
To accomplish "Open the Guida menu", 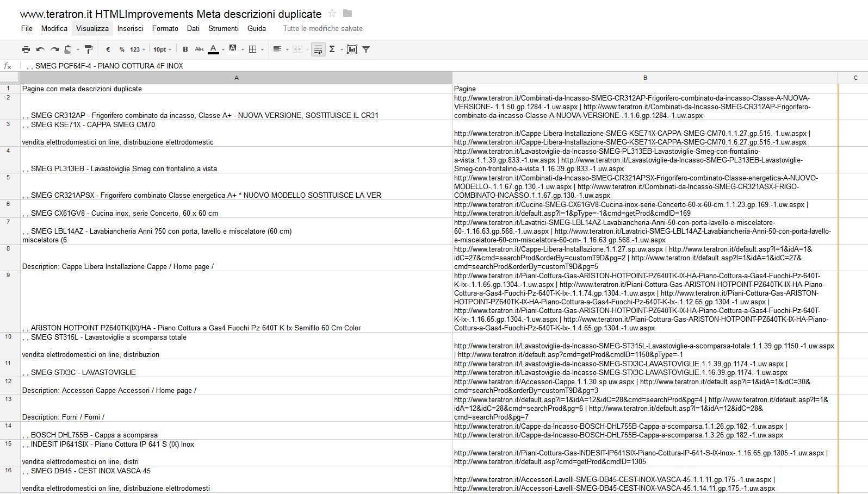I will tap(257, 28).
